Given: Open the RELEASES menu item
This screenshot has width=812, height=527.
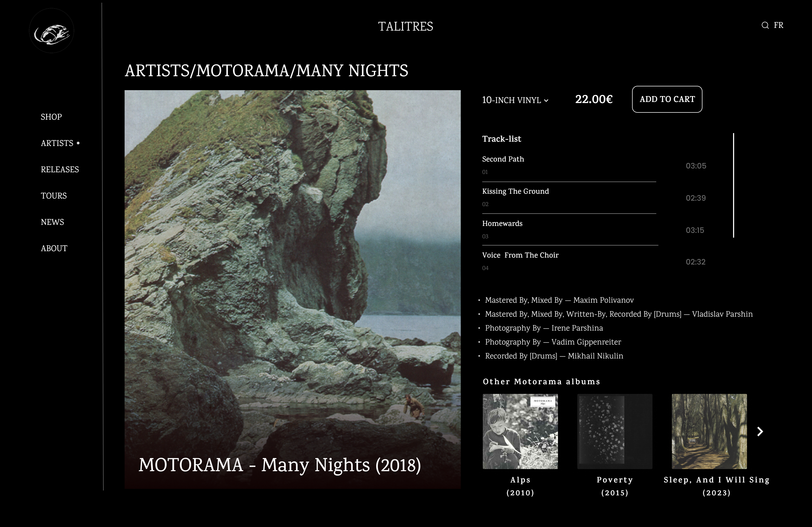Looking at the screenshot, I should (x=60, y=169).
